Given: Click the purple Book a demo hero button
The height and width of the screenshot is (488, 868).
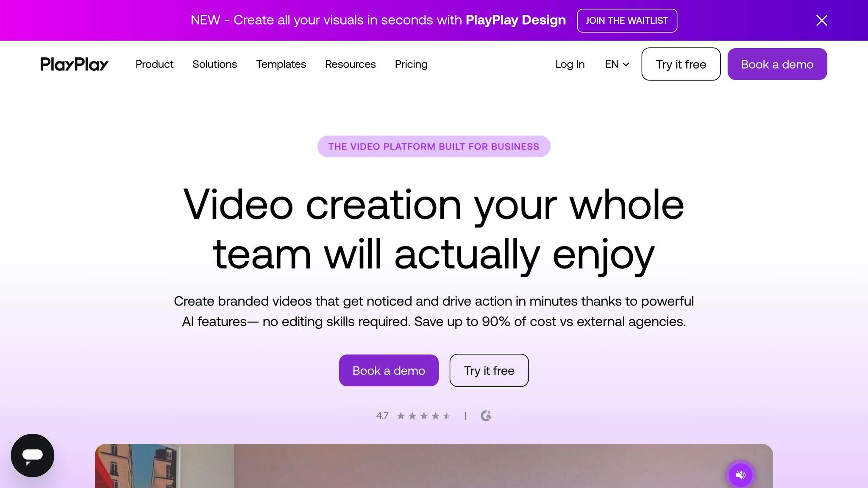Looking at the screenshot, I should pos(388,370).
